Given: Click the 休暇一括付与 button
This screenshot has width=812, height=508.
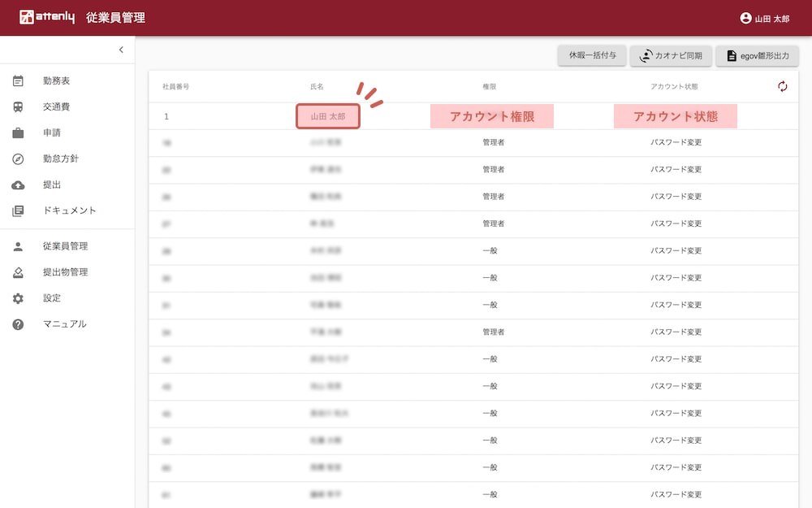Looking at the screenshot, I should tap(592, 55).
